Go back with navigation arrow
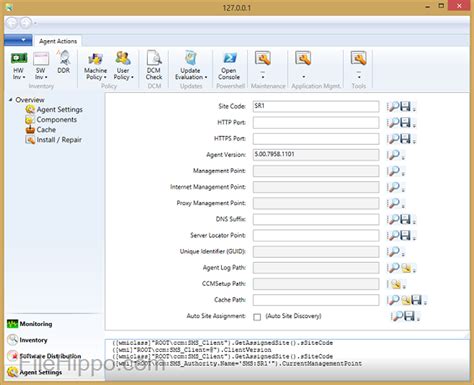 tap(12, 23)
